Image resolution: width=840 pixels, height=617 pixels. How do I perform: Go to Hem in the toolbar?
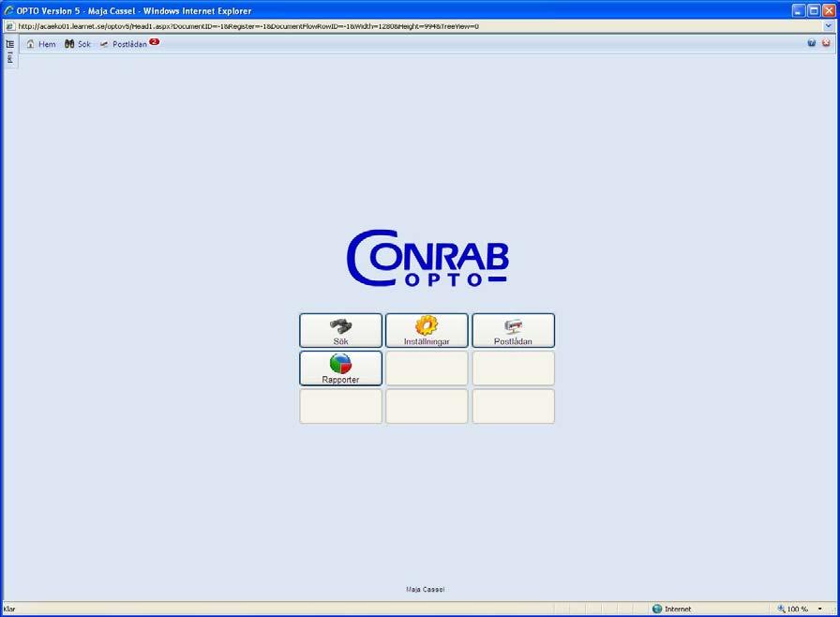(x=41, y=44)
